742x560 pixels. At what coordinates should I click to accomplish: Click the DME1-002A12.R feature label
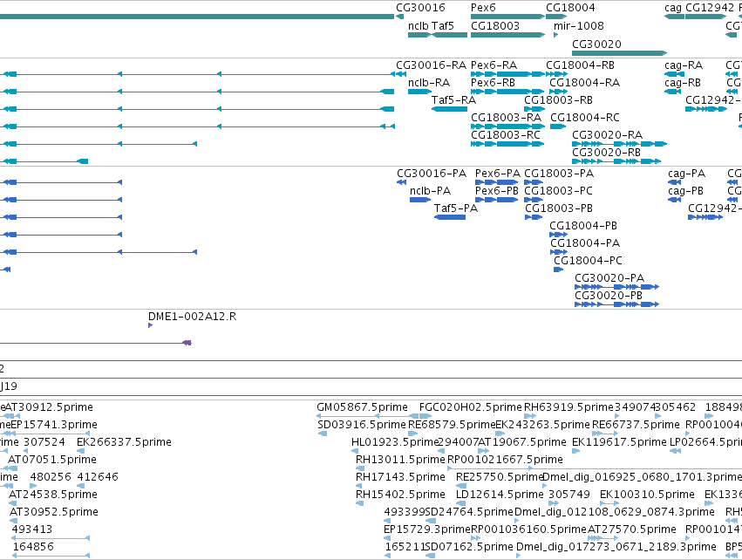pyautogui.click(x=192, y=317)
